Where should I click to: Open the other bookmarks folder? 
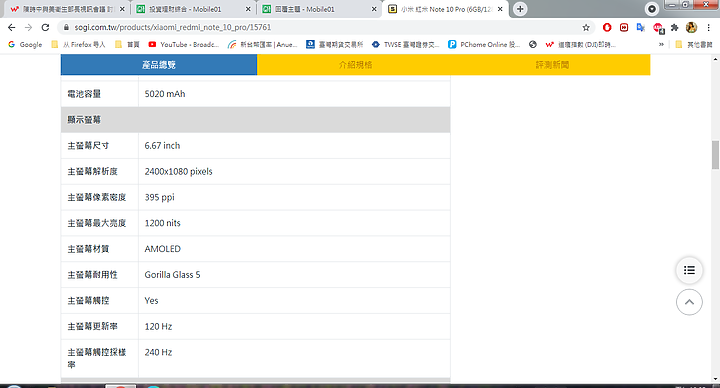[x=694, y=45]
